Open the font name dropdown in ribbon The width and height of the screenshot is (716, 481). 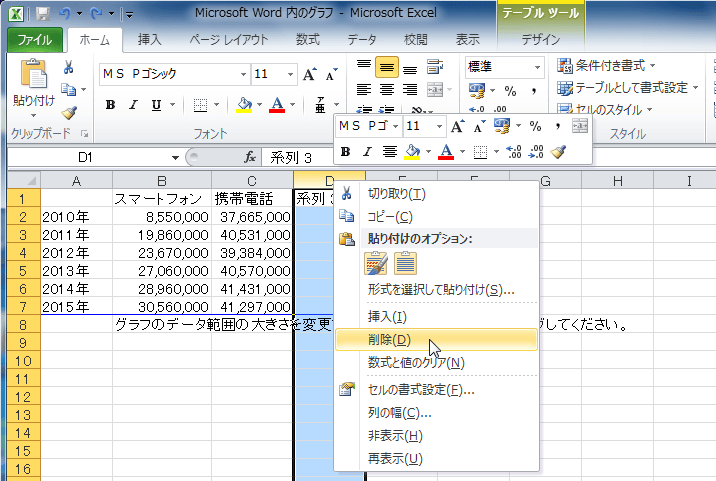tap(243, 74)
